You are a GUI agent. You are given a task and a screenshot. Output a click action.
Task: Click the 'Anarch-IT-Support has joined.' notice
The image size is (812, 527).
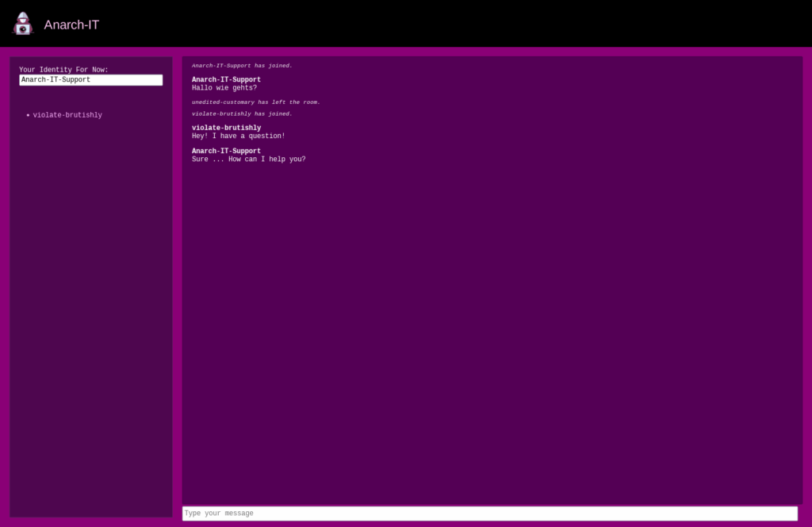(242, 66)
